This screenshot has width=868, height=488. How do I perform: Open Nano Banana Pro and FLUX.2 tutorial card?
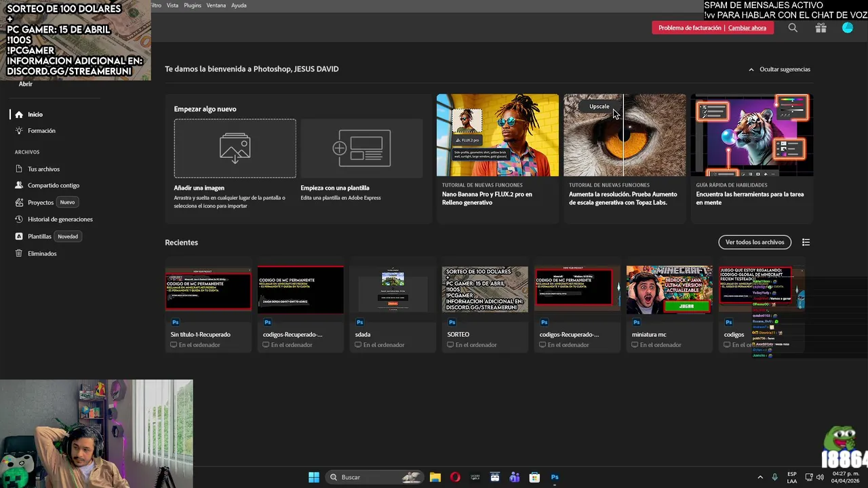point(498,159)
